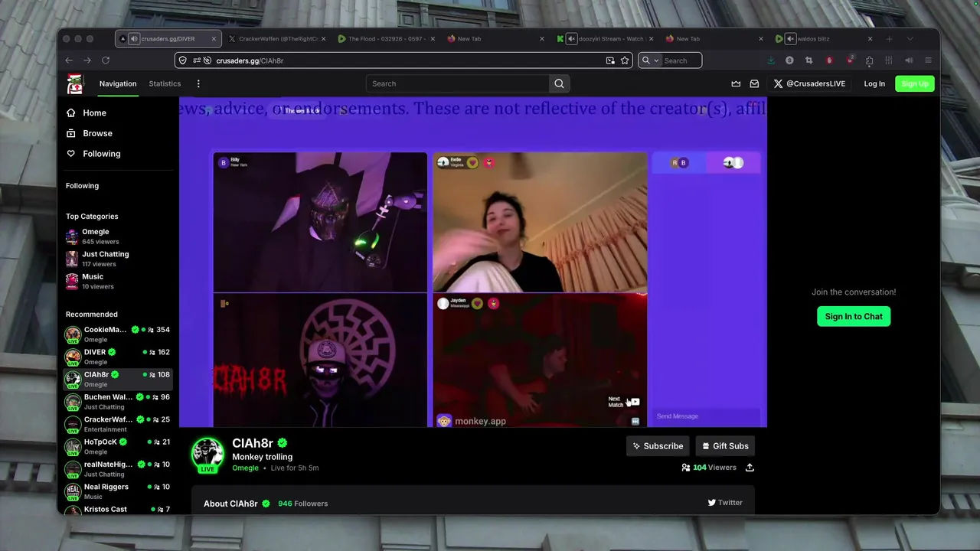This screenshot has width=980, height=551.
Task: Open Neal Riggers recommended channel
Action: click(118, 491)
